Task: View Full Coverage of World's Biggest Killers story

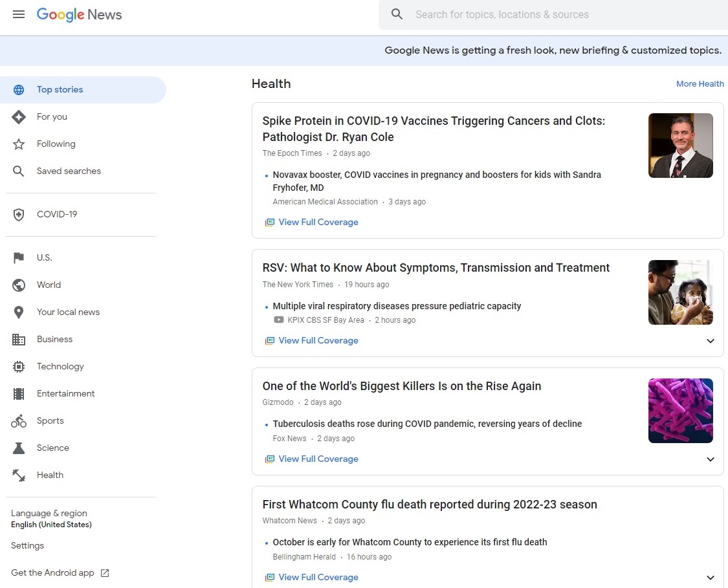Action: coord(318,459)
